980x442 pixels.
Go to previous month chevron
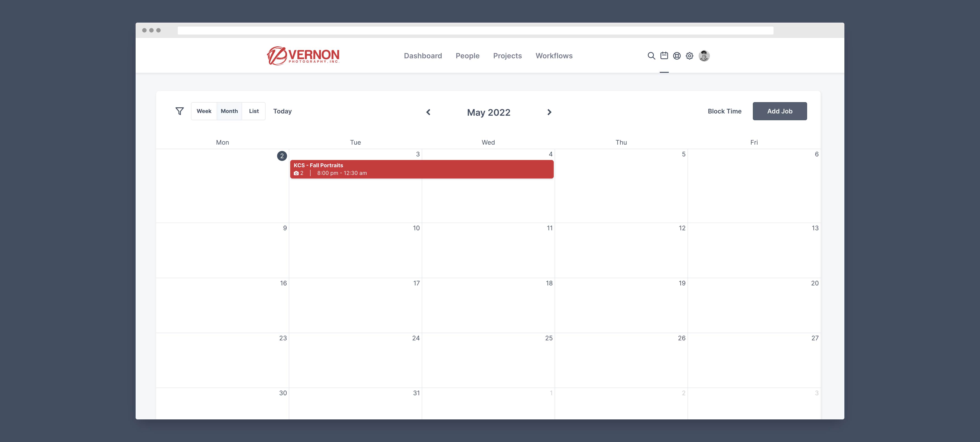(428, 112)
